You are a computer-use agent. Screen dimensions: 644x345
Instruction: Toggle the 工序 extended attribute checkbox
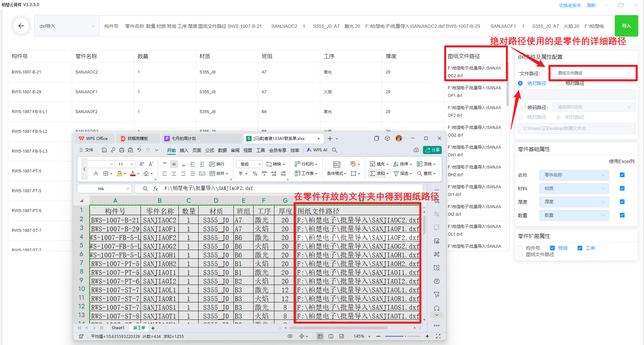580,248
